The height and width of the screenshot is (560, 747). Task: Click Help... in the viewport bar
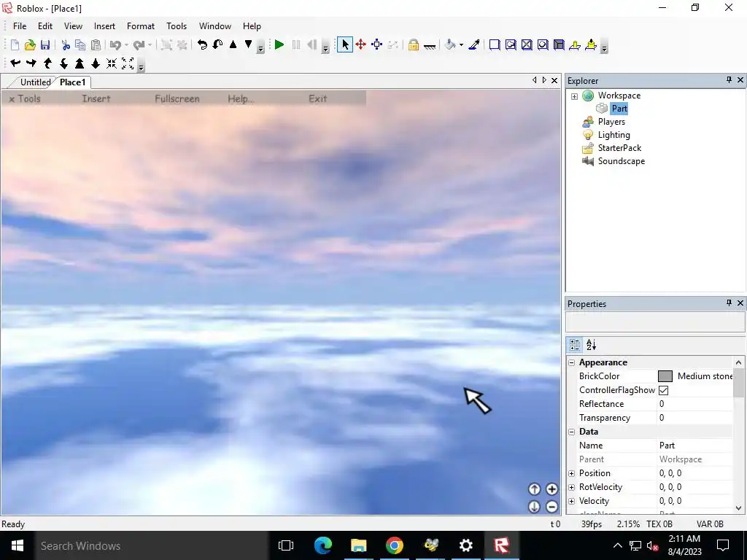coord(241,98)
